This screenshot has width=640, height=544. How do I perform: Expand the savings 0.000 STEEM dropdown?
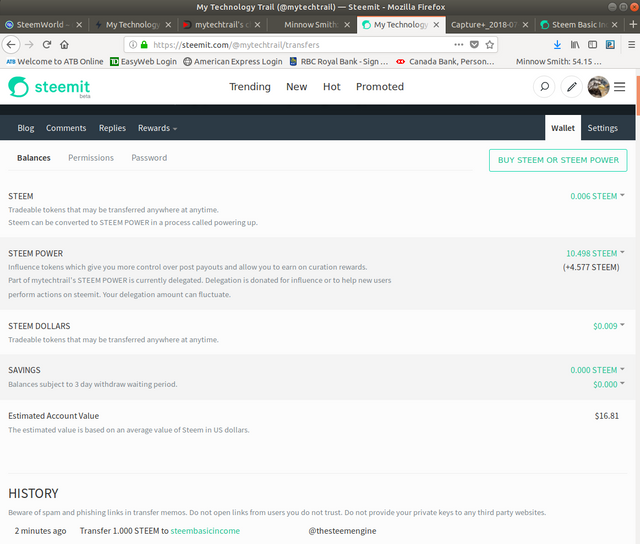point(597,370)
